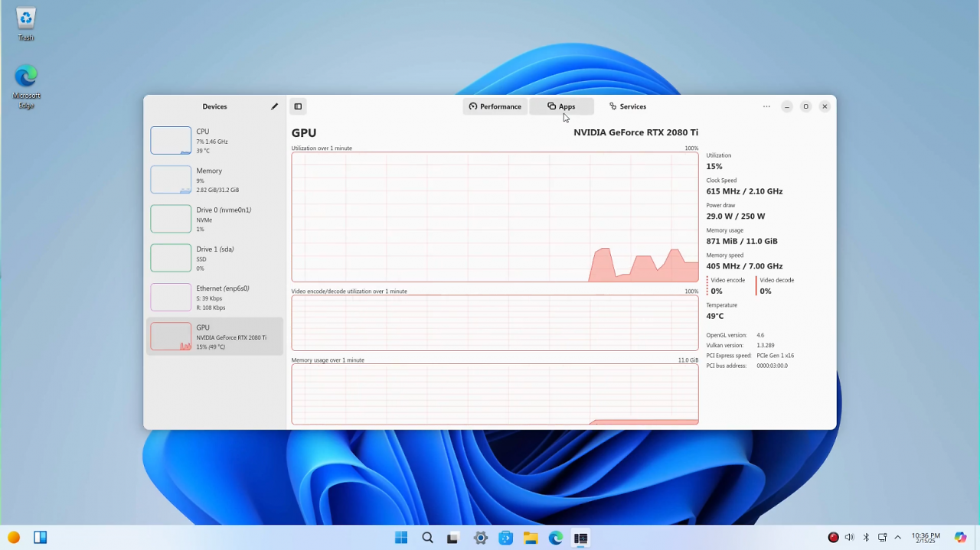Screen dimensions: 980x550
Task: Click the red record tray icon
Action: point(833,538)
